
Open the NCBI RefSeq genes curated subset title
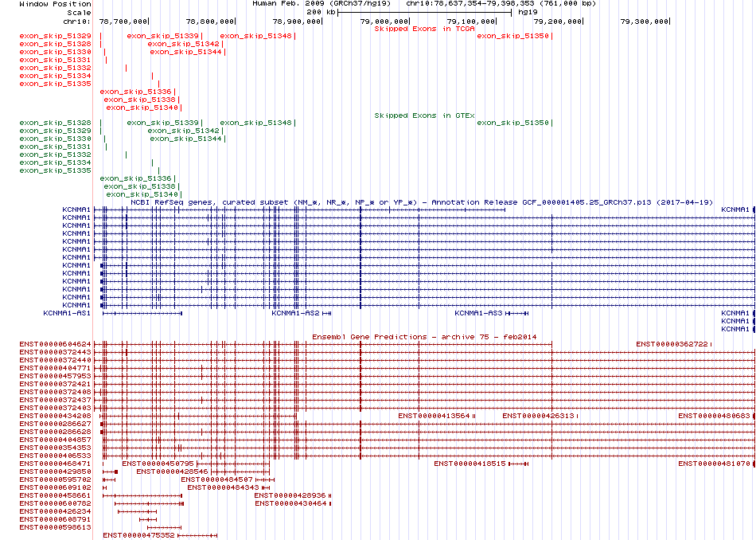pos(422,202)
